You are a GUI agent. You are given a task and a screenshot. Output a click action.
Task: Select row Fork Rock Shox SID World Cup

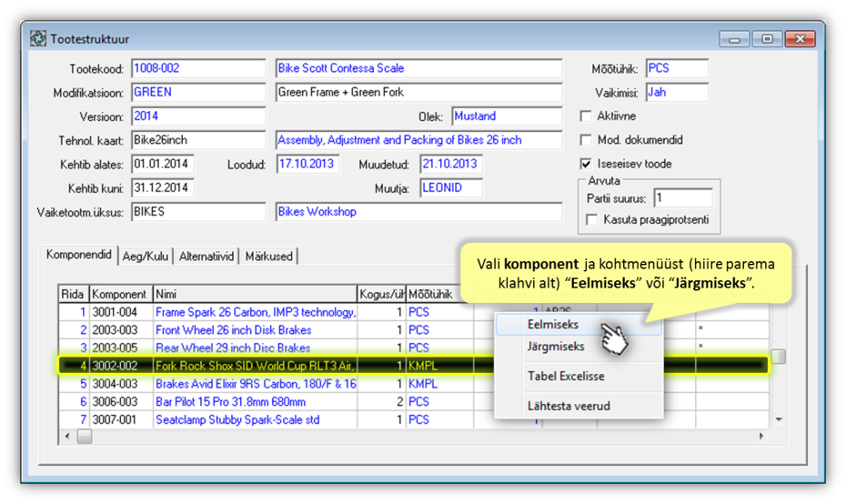pyautogui.click(x=413, y=366)
